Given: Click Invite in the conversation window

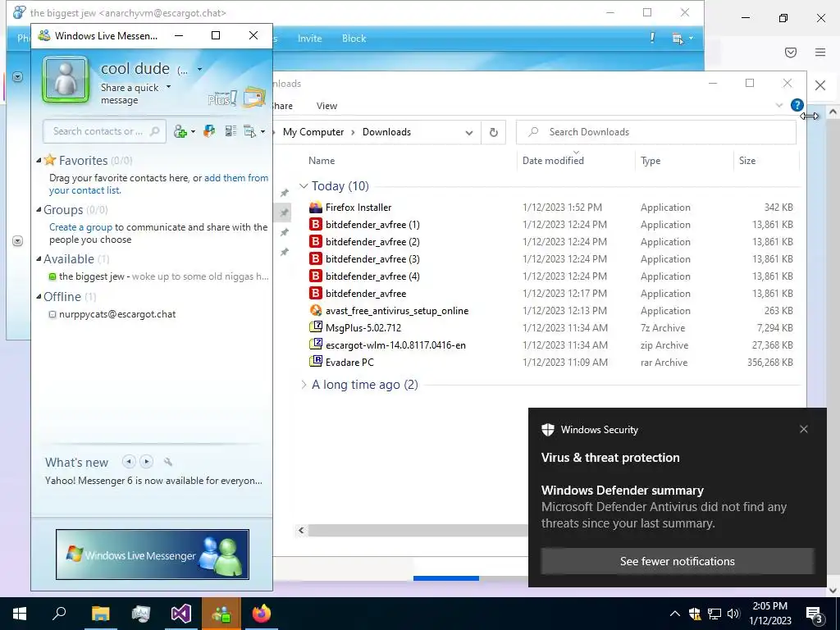Looking at the screenshot, I should (309, 39).
